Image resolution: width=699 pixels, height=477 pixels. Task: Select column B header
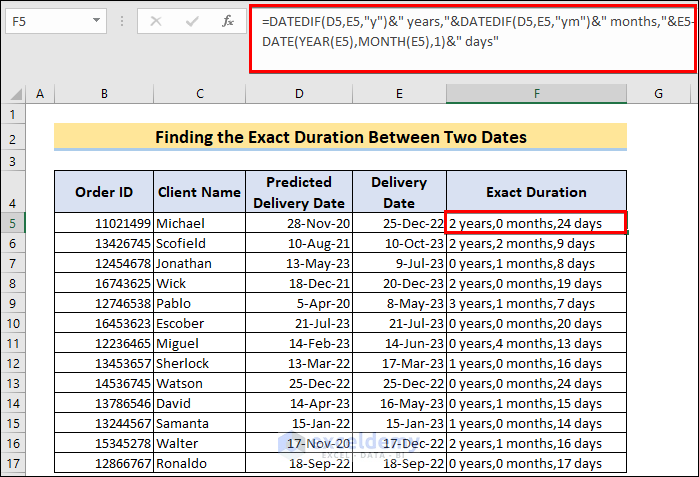[x=104, y=94]
